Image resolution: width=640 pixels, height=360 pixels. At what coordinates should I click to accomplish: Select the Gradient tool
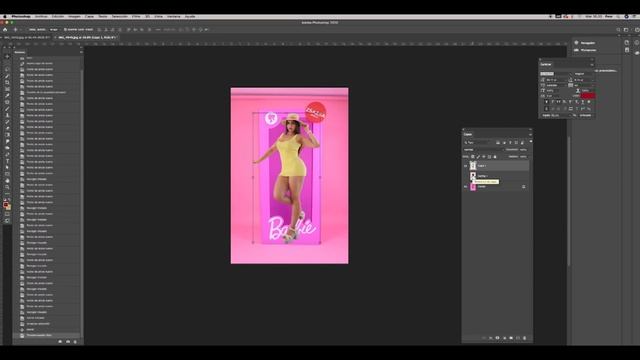[7, 135]
